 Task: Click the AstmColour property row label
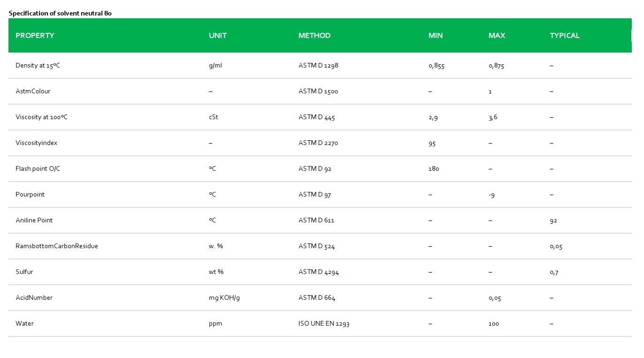[33, 91]
